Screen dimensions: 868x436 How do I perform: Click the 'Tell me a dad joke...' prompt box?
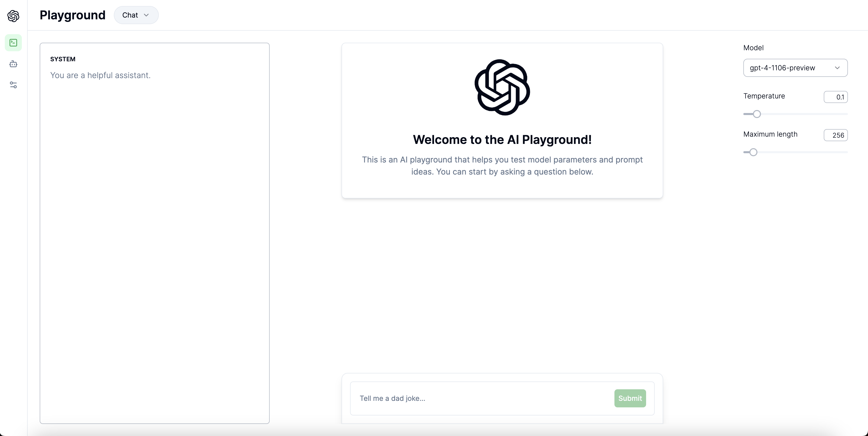click(x=472, y=398)
